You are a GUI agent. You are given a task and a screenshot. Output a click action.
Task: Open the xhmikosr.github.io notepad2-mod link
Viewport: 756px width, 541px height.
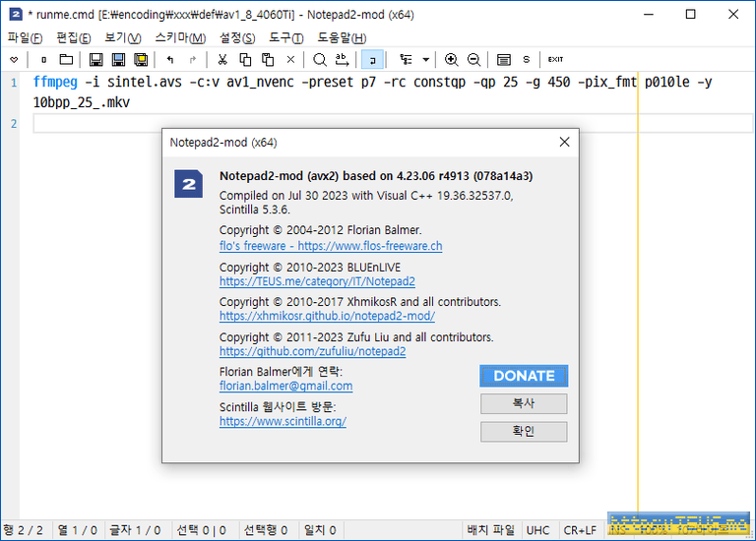(328, 316)
